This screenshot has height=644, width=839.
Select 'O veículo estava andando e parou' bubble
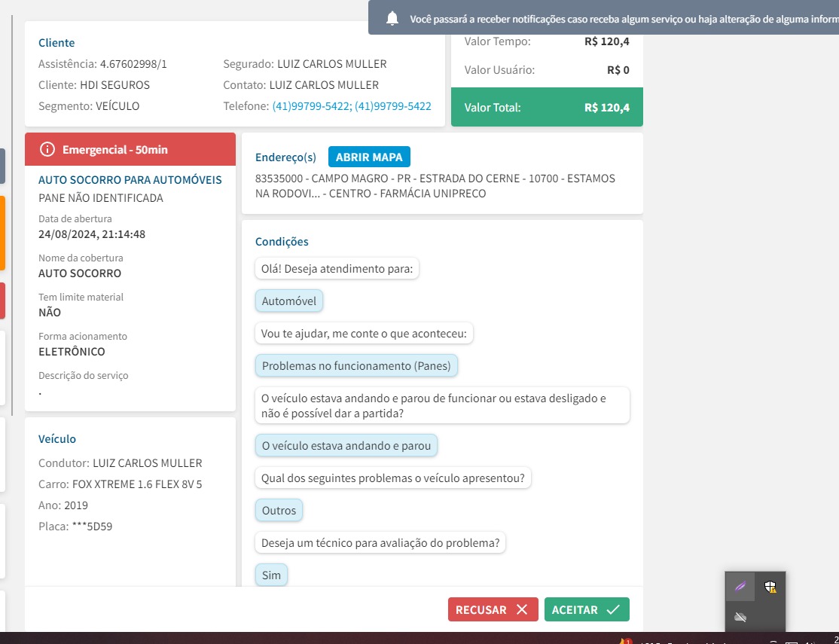(x=346, y=445)
